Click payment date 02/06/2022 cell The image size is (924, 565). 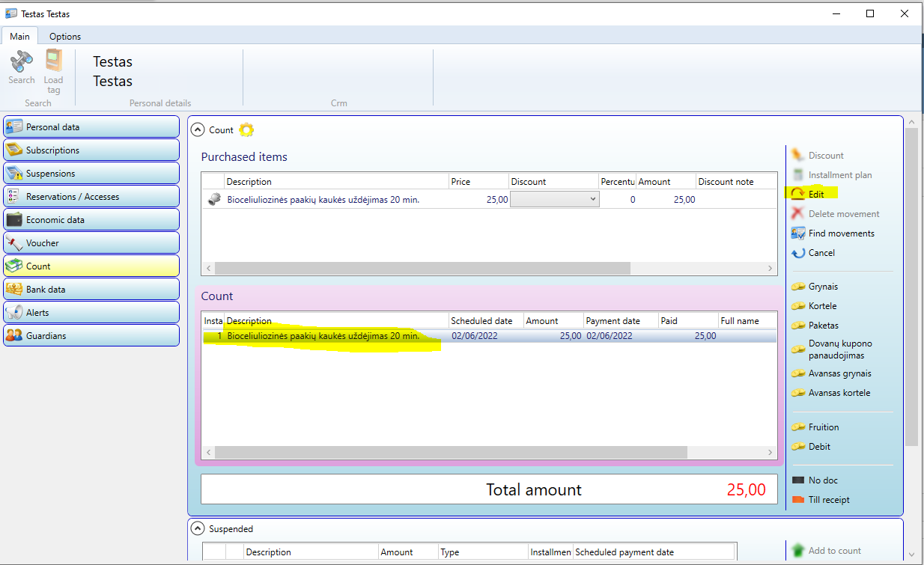click(x=609, y=336)
